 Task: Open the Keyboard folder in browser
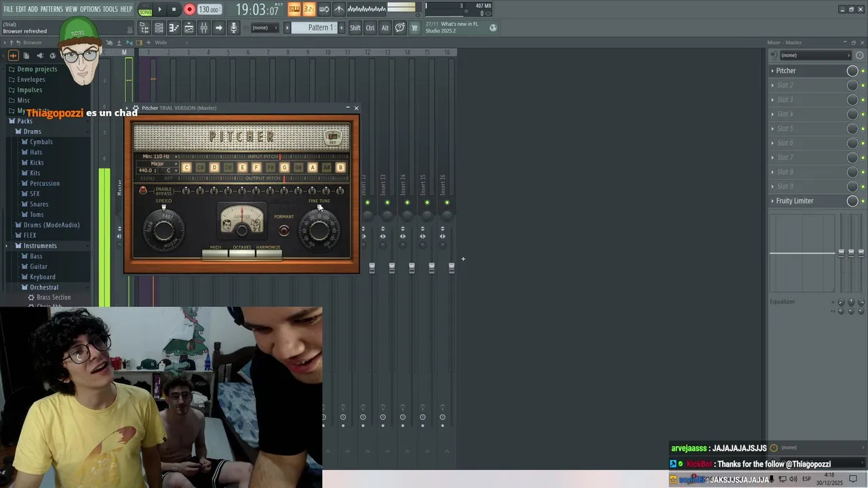tap(42, 277)
